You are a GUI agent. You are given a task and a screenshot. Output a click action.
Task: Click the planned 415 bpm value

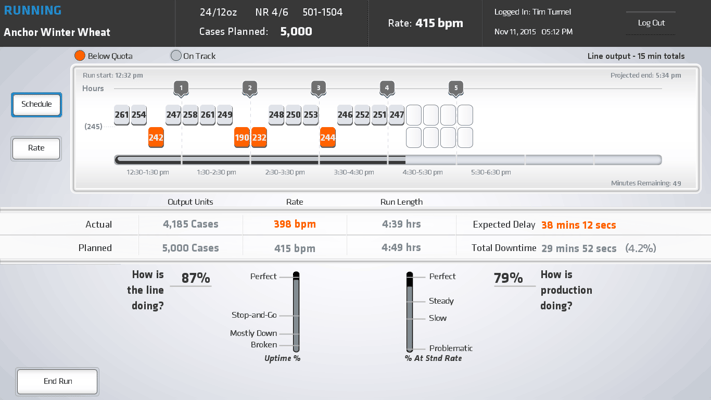[295, 249]
